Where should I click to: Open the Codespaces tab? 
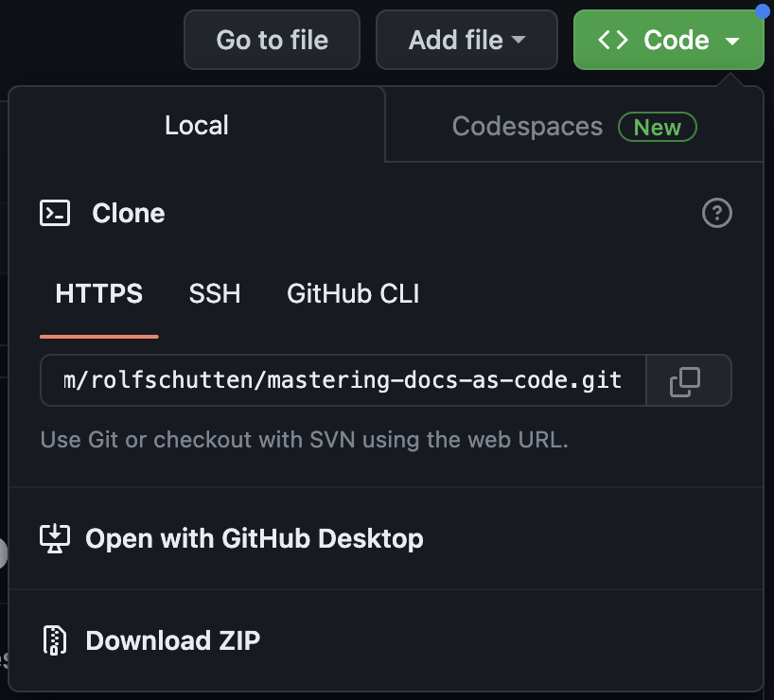pos(527,127)
